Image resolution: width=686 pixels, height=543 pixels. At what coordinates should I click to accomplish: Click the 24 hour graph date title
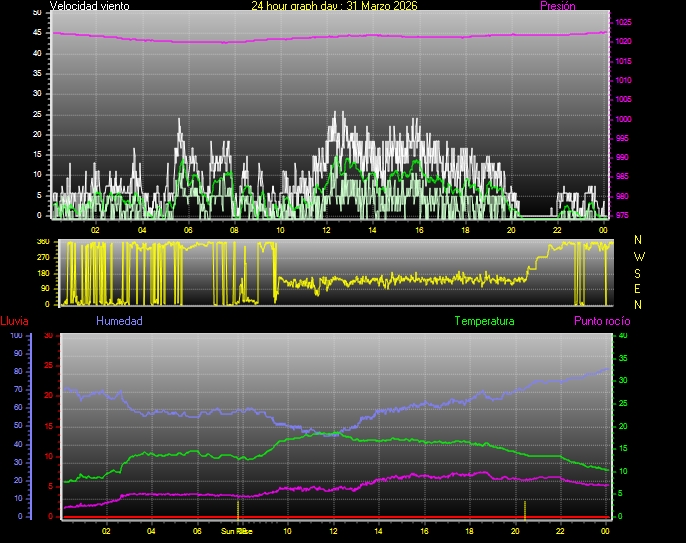tap(334, 6)
